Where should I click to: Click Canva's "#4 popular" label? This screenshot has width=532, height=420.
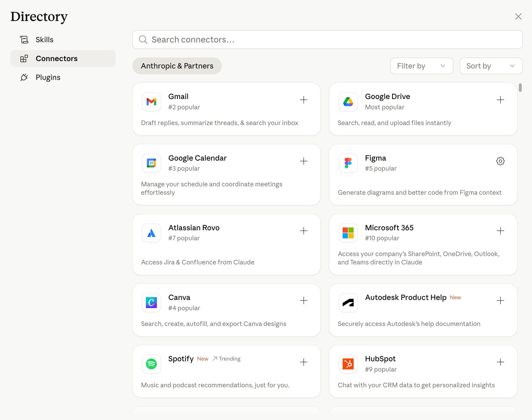click(184, 308)
